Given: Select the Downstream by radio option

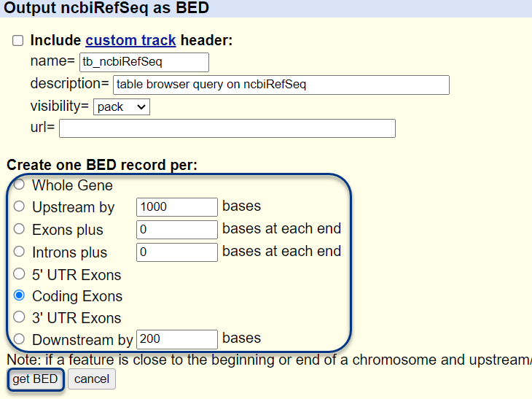Looking at the screenshot, I should pos(19,338).
